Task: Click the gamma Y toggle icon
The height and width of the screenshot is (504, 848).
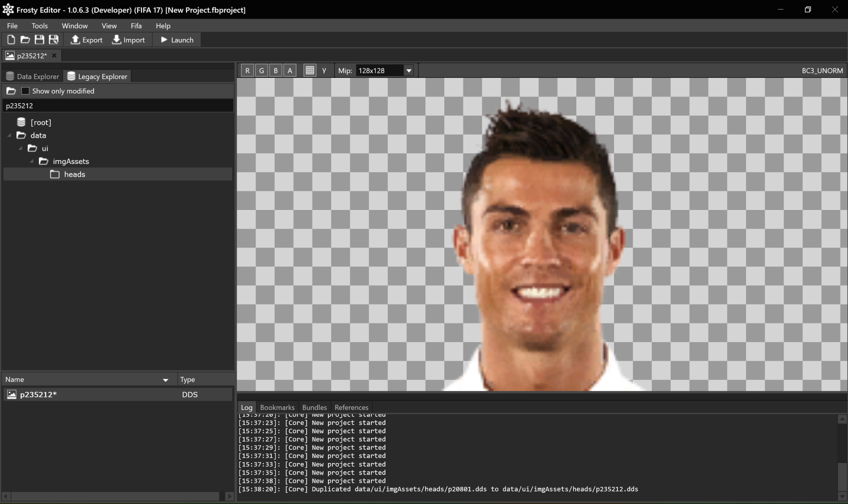Action: click(x=324, y=70)
